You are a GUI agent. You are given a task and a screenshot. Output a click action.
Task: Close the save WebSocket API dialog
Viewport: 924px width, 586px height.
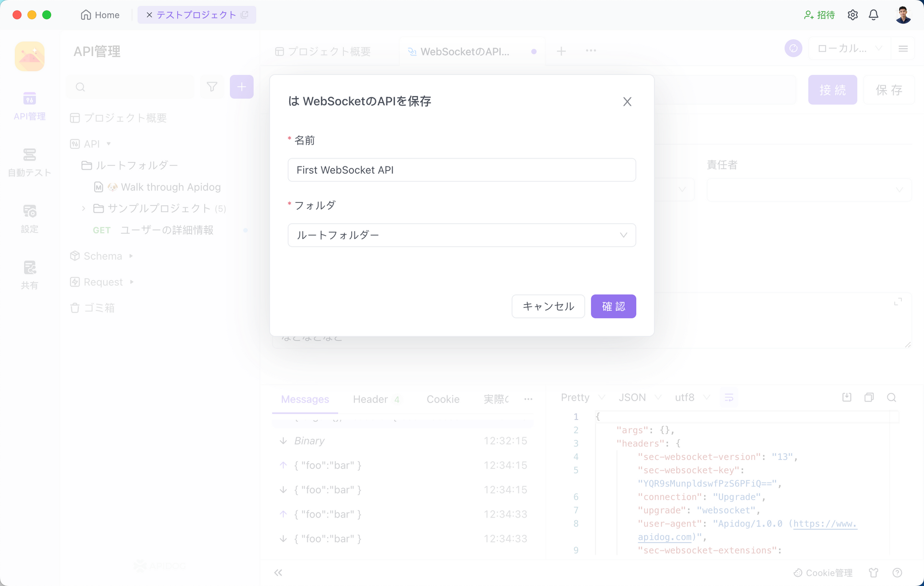[627, 102]
